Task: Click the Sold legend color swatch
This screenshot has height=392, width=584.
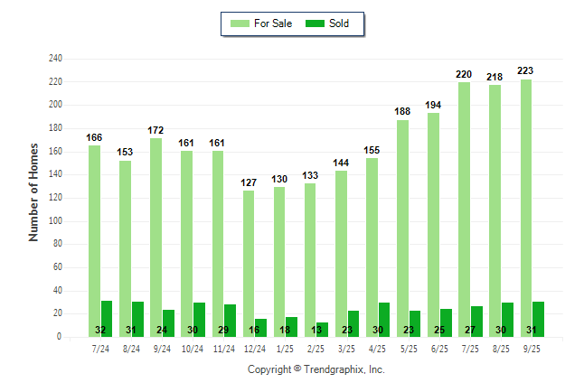Action: pos(316,23)
